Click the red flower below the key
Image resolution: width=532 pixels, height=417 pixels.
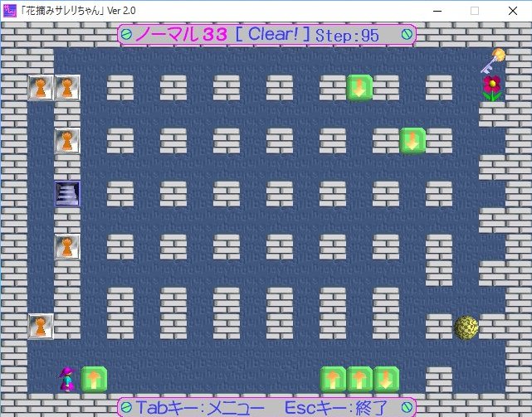point(492,87)
